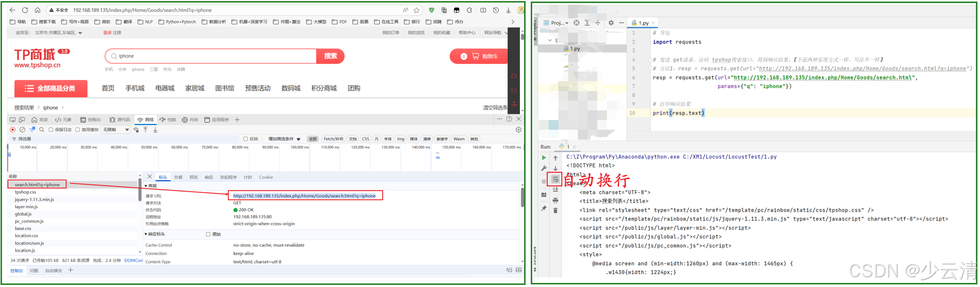Image resolution: width=980 pixels, height=287 pixels.
Task: Open the Cookie tab in request details
Action: (x=266, y=177)
